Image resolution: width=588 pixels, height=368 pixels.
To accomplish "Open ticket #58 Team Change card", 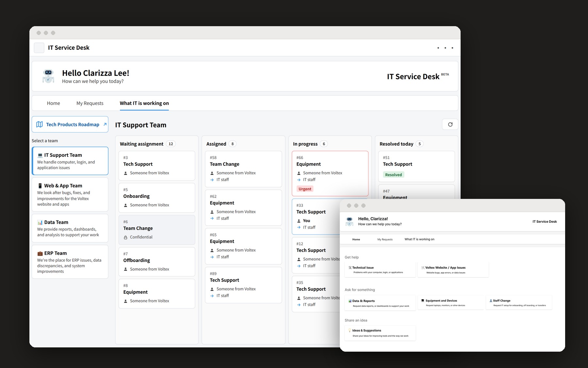I will tap(243, 169).
